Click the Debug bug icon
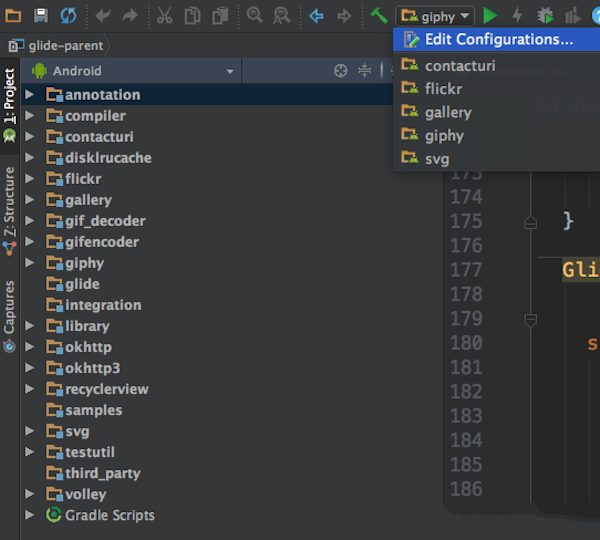 545,15
